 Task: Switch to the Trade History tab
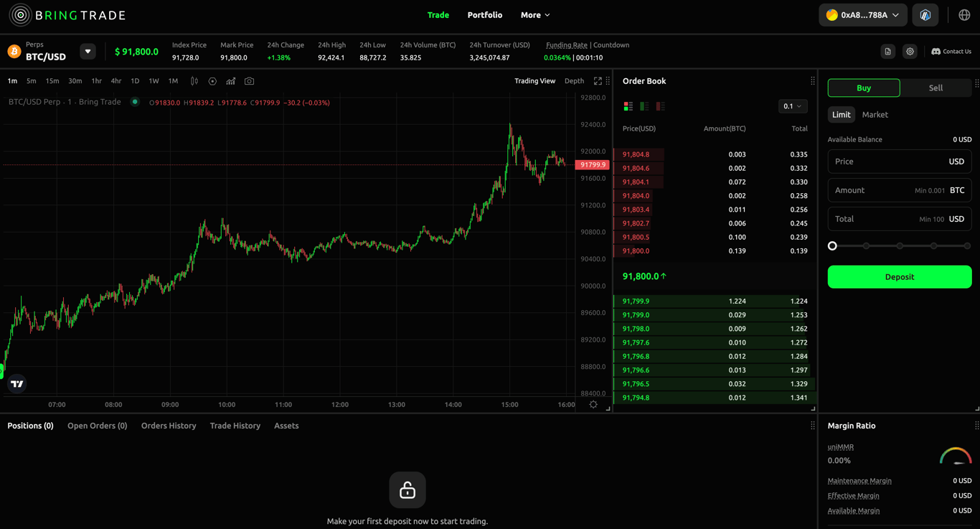click(235, 425)
